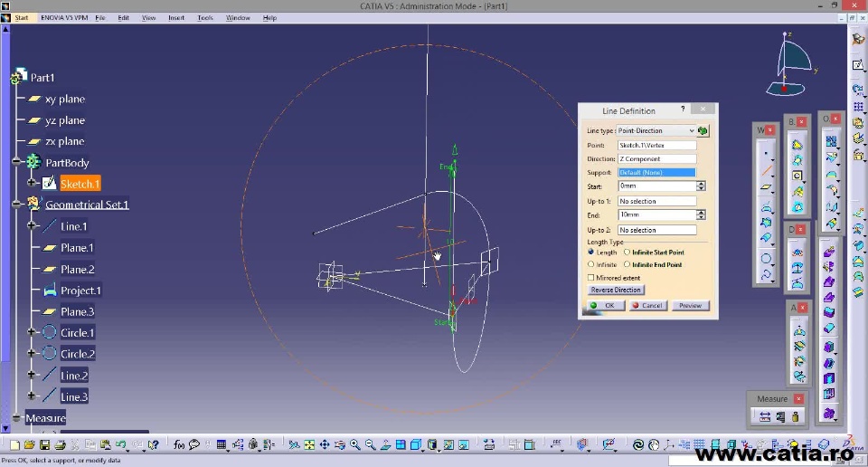868x467 pixels.
Task: Open the Insert menu
Action: [x=176, y=18]
